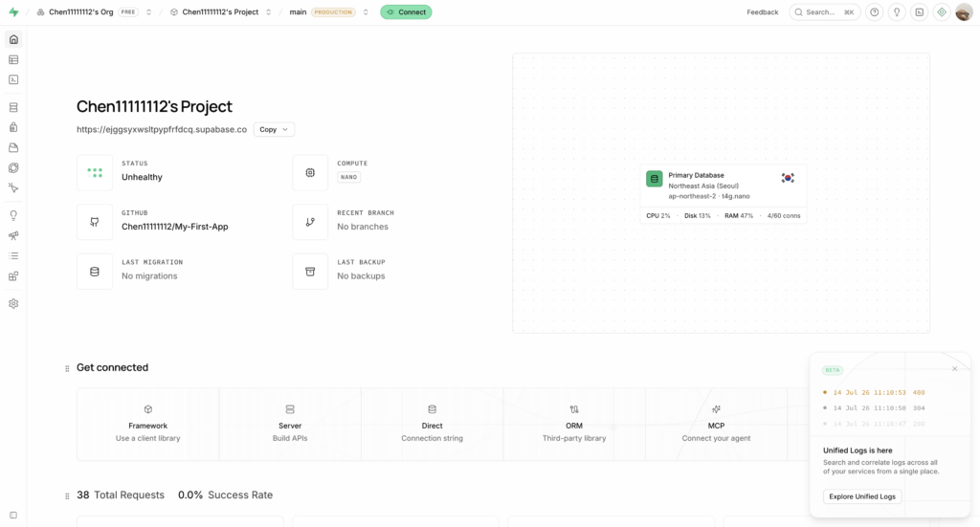Click the Feedback button
Screen dimensions: 980x527
763,11
